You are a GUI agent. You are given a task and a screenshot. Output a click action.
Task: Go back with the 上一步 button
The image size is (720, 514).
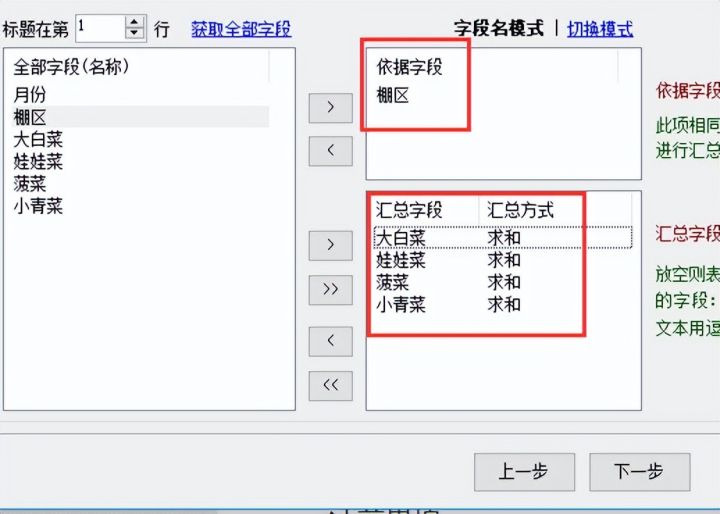coord(524,472)
